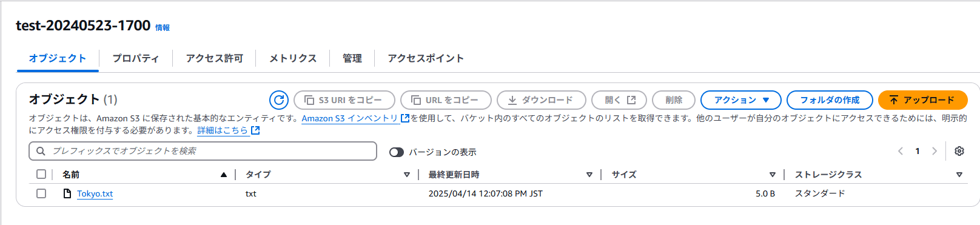Select the Tokyo.txt row checkbox
The height and width of the screenshot is (225, 980).
tap(41, 193)
